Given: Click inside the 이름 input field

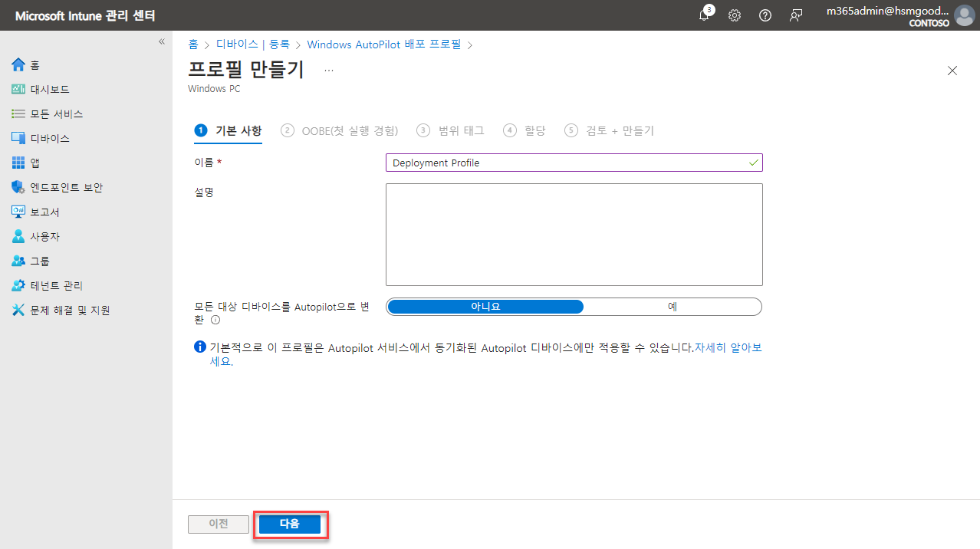Looking at the screenshot, I should pos(574,162).
